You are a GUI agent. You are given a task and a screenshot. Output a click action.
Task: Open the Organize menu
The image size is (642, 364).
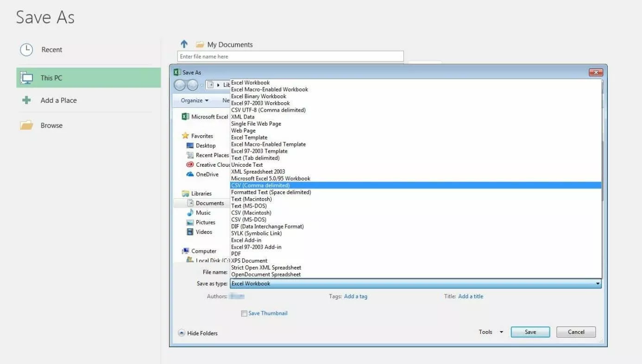tap(193, 100)
